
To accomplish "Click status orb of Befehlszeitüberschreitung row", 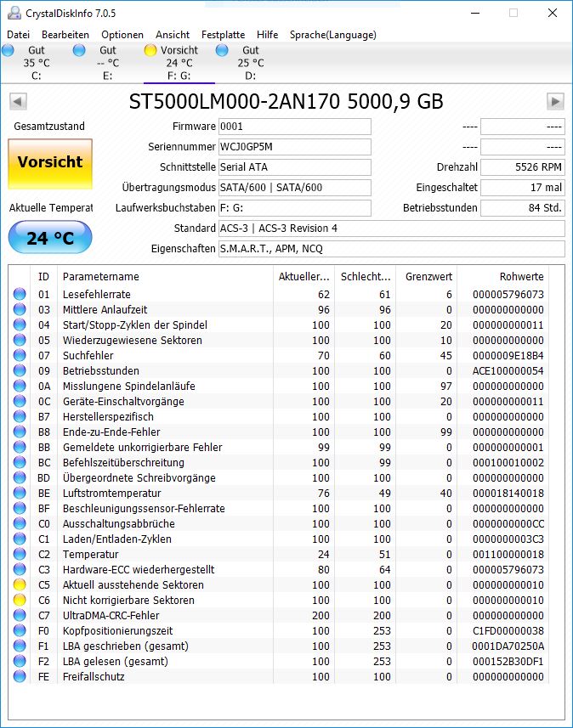I will (x=20, y=462).
